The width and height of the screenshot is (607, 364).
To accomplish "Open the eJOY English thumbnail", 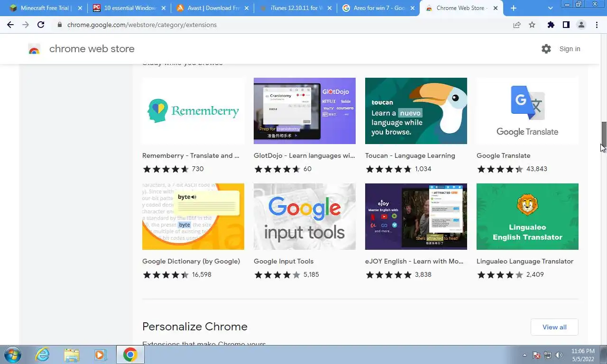I will pos(416,217).
